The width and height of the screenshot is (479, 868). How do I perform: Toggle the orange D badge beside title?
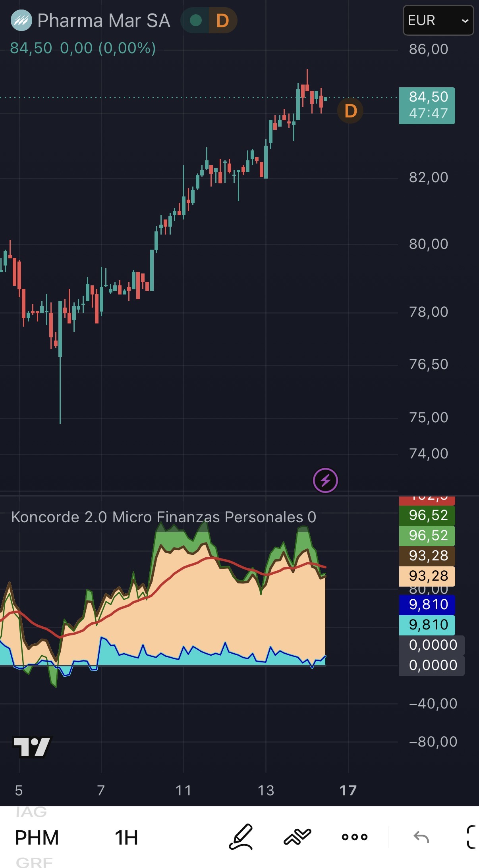[x=222, y=20]
